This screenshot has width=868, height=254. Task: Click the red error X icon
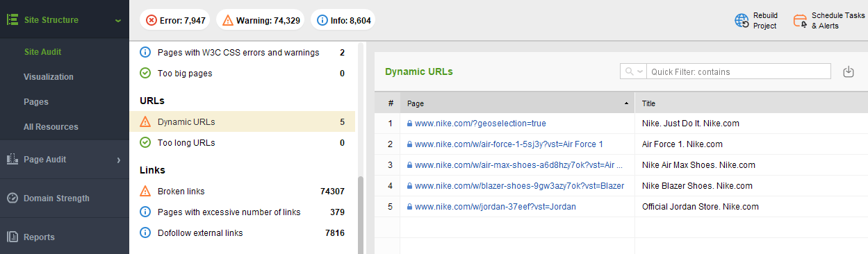[152, 20]
